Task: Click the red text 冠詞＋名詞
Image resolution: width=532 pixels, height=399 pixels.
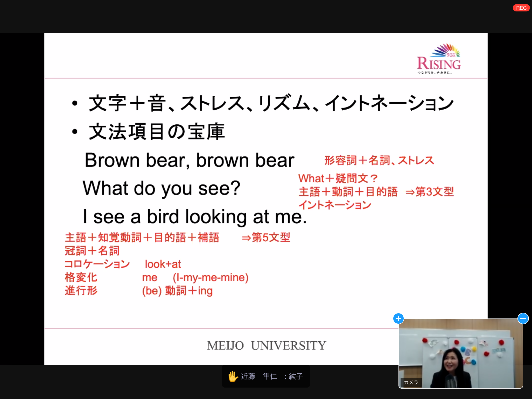Action: (92, 251)
